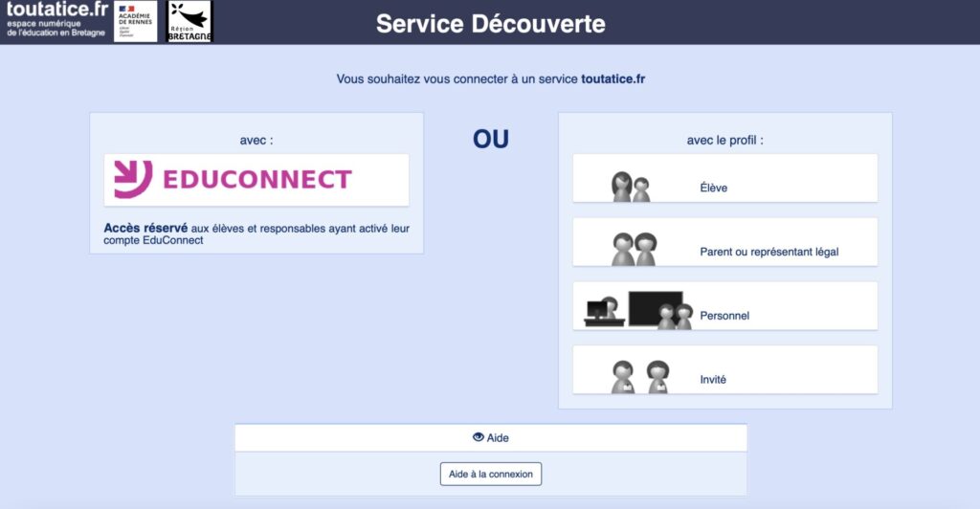Log in with the EduConnect logo button
Screen dimensions: 980x509
click(256, 179)
